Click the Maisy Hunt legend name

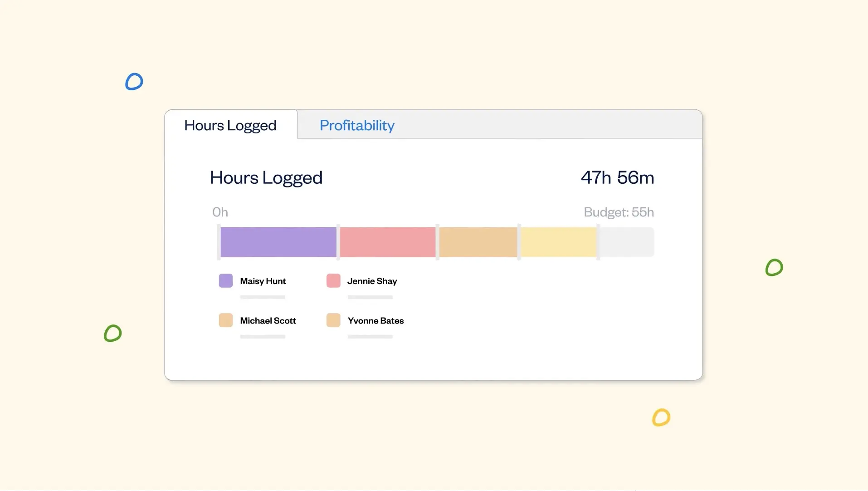point(263,281)
